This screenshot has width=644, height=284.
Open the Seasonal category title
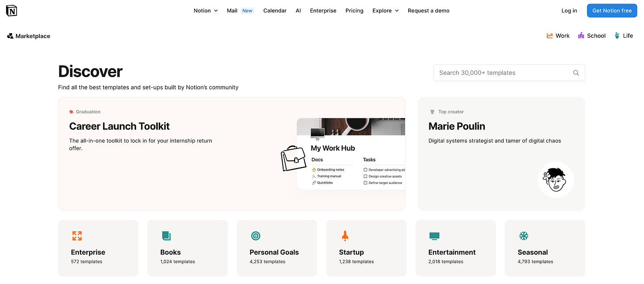coord(533,252)
